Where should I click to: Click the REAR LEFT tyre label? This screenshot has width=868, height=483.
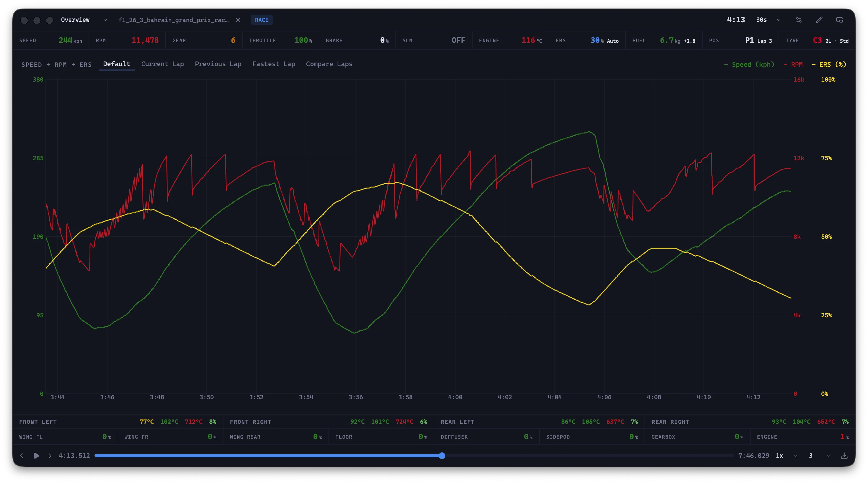tap(457, 422)
